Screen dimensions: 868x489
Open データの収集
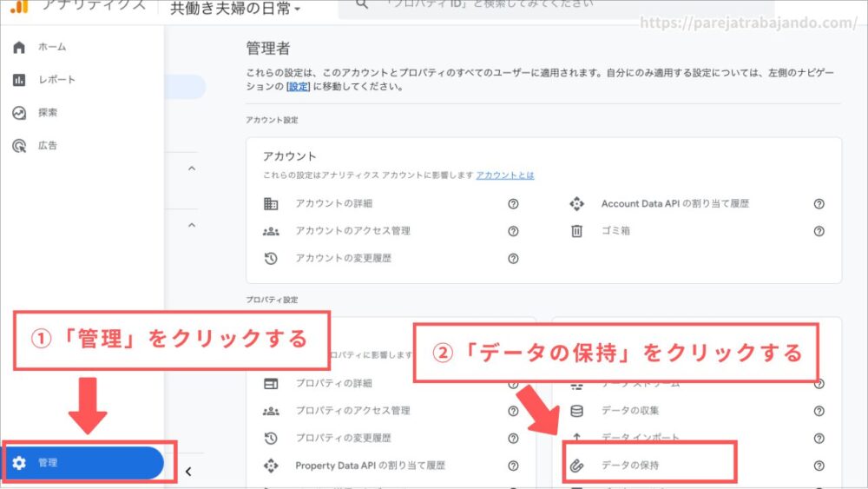point(630,410)
